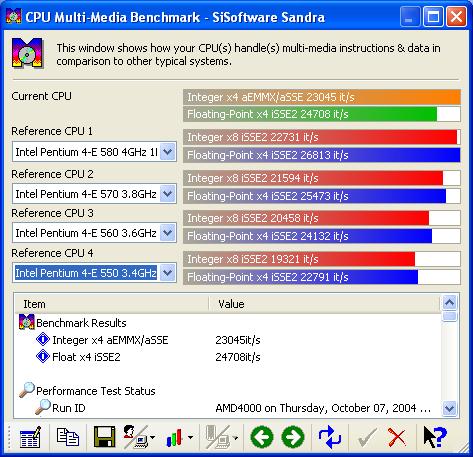Close the CPU Multi-Media Benchmark window
The image size is (473, 457).
point(456,16)
